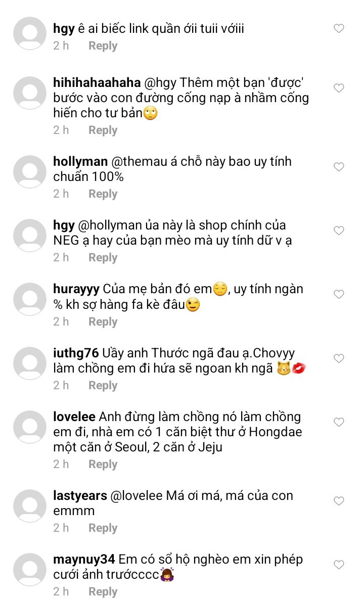Reply to maynuy34's comment
This screenshot has width=364, height=600.
click(103, 591)
